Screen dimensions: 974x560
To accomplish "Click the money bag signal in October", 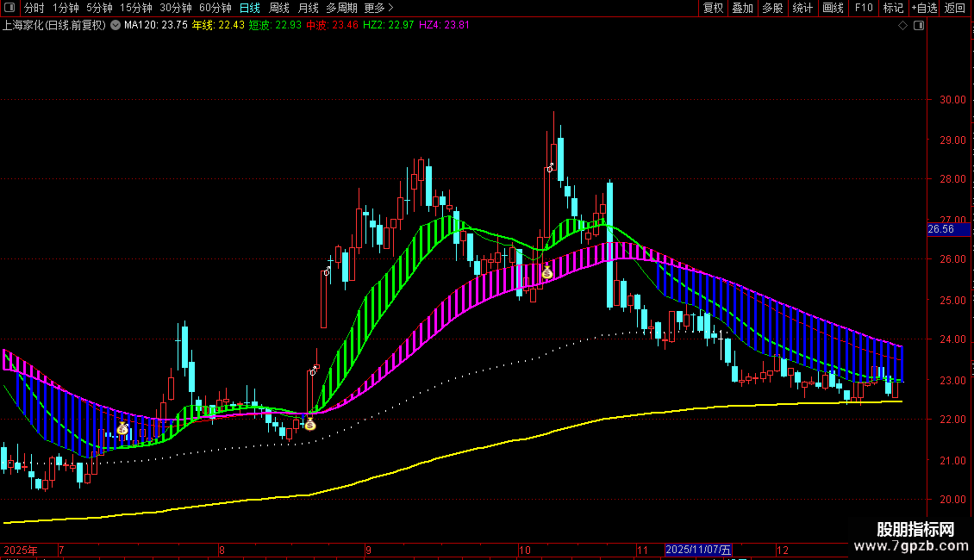I will [547, 272].
